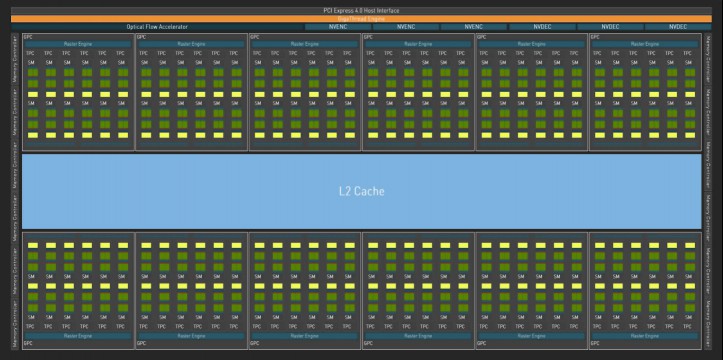
Task: Click the leftmost NVENC block
Action: tap(338, 27)
